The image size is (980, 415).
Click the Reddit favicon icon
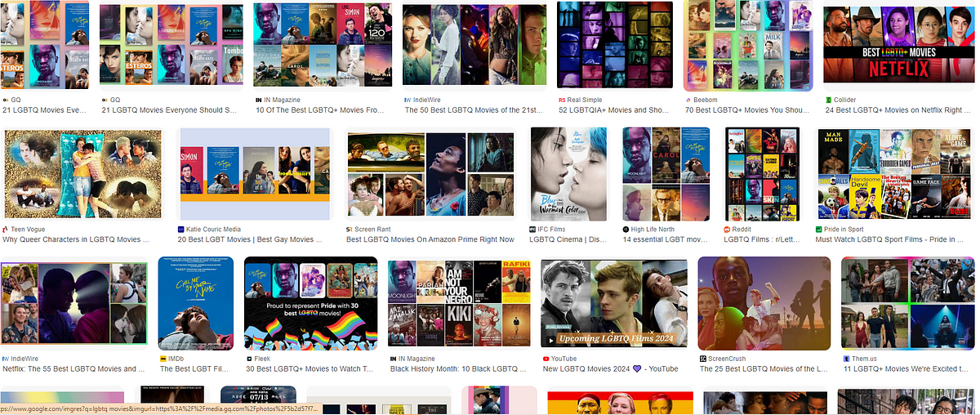726,230
